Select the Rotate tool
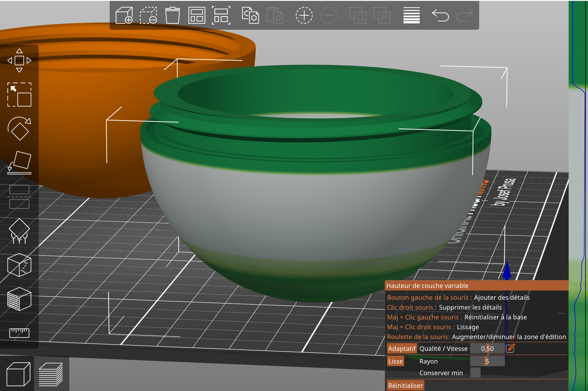 19,129
